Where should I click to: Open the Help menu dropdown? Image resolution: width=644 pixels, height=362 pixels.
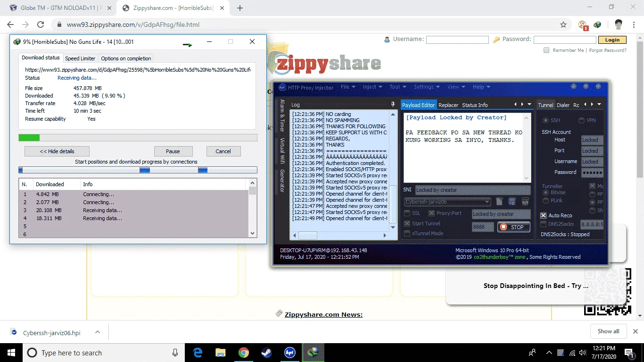[481, 87]
